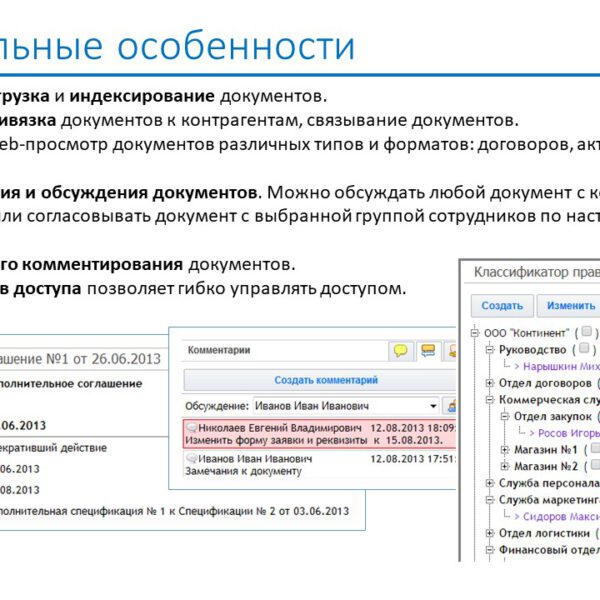This screenshot has height=600, width=600.
Task: Expand the Отдел договоров tree node
Action: 489,383
